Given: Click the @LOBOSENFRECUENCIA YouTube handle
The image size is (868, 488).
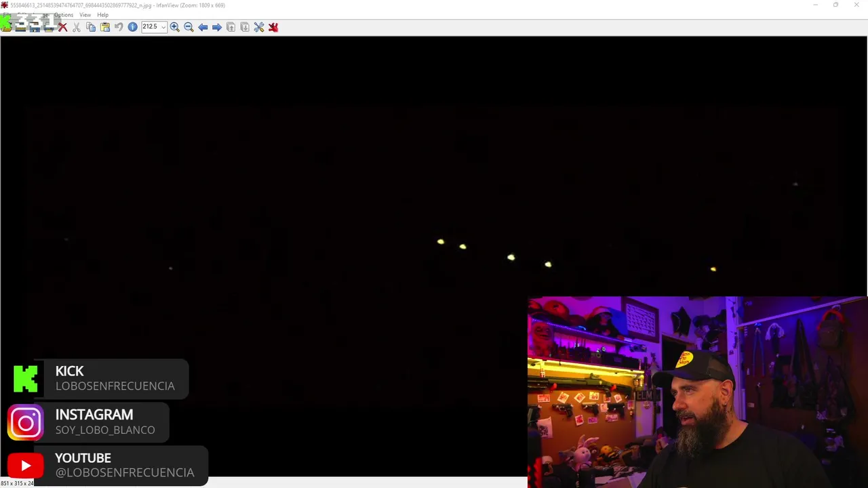Looking at the screenshot, I should (x=125, y=472).
